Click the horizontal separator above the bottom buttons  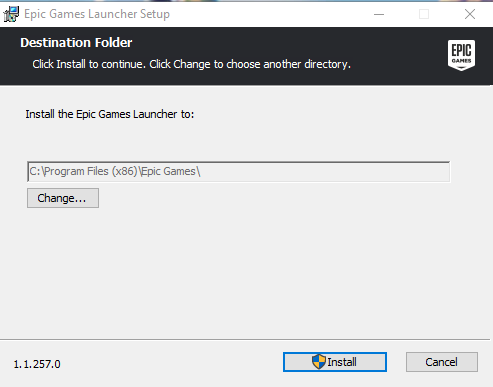[x=245, y=340]
